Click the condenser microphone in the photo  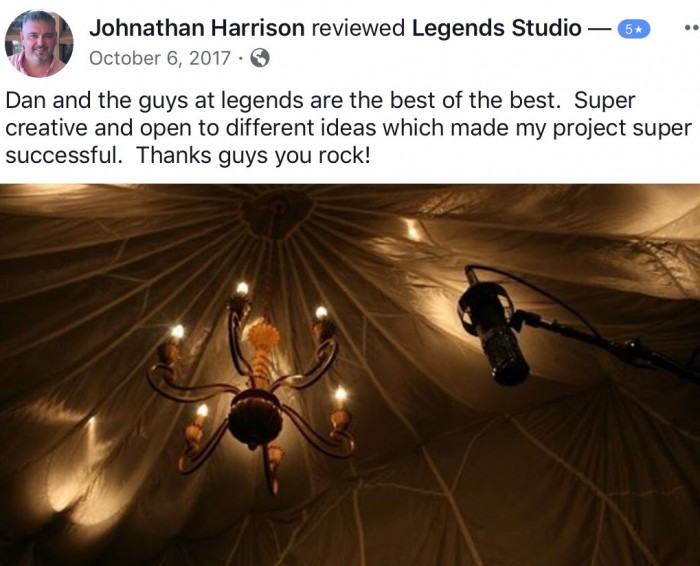pyautogui.click(x=495, y=329)
